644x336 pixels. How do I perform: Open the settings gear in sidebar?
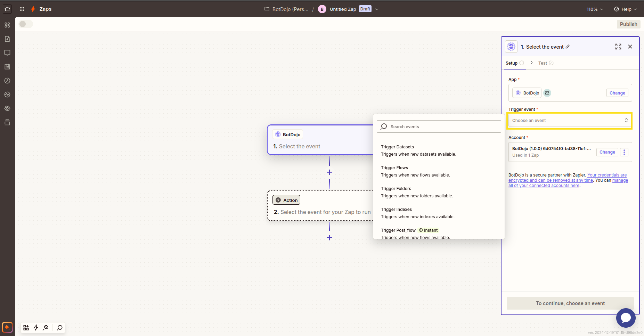point(7,108)
